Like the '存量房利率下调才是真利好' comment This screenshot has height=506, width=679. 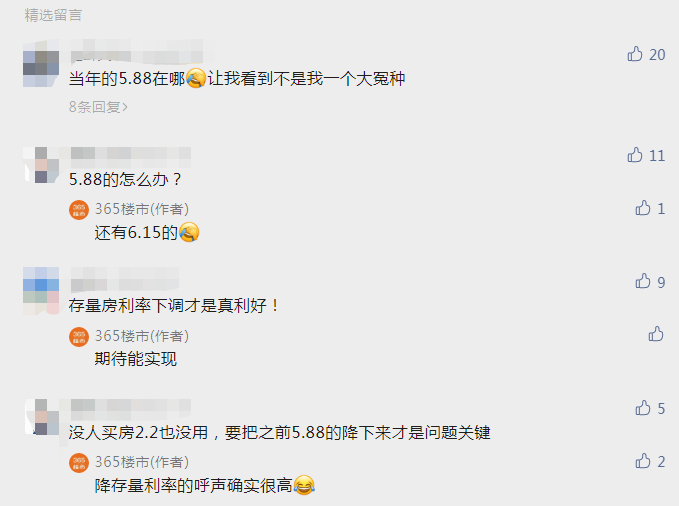643,281
